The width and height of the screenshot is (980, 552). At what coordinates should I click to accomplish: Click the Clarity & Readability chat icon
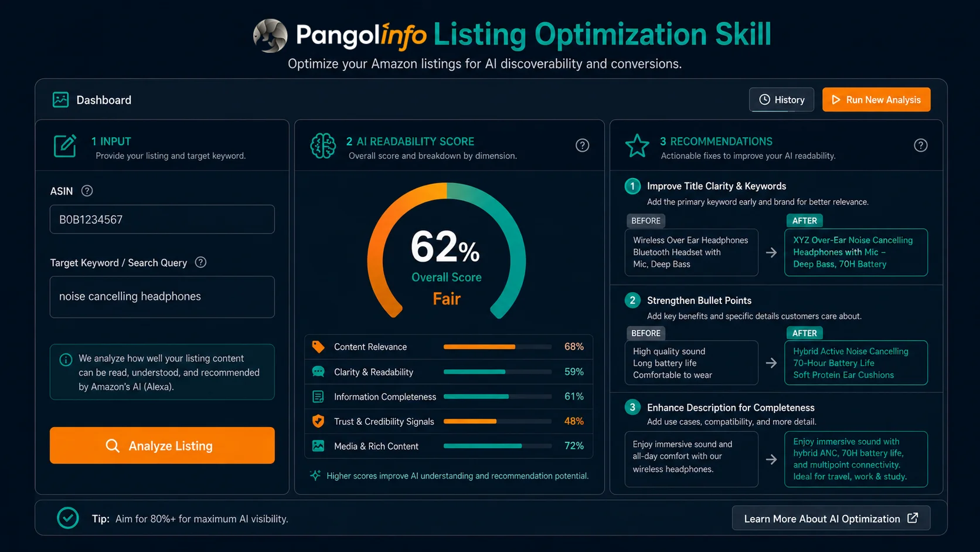tap(318, 371)
